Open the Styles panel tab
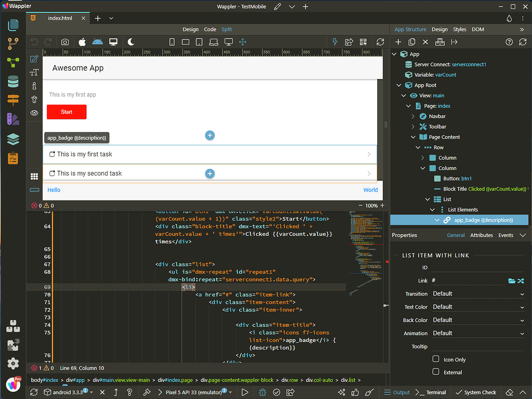The height and width of the screenshot is (399, 532). pyautogui.click(x=460, y=30)
